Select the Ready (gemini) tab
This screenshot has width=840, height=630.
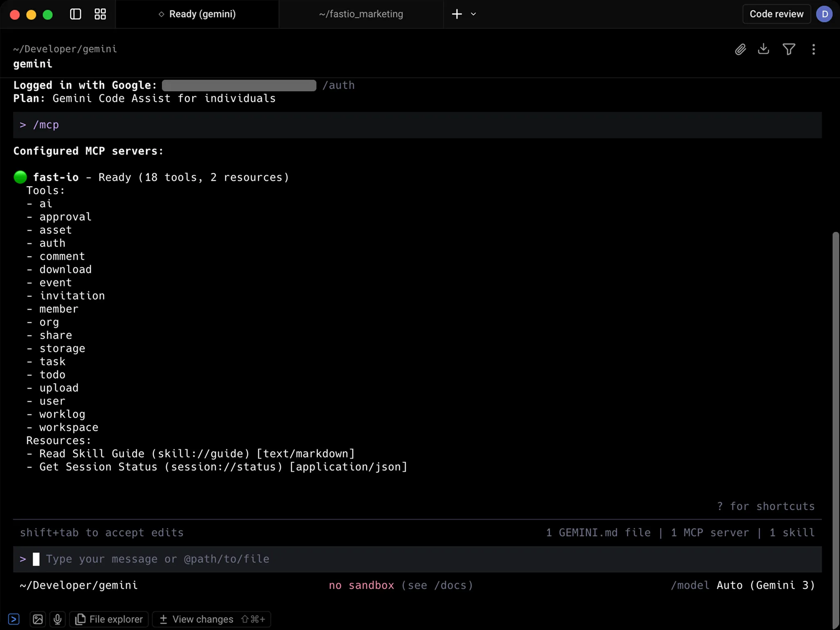(197, 14)
